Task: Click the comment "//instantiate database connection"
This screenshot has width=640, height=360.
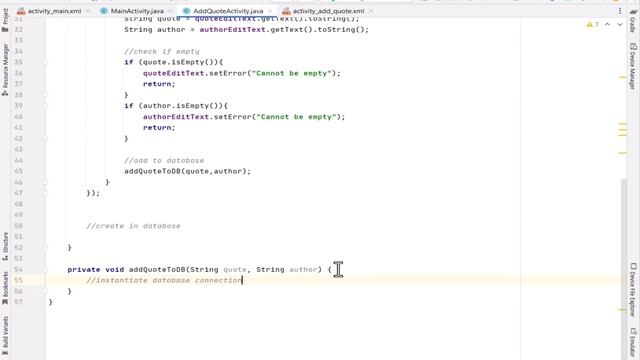Action: (x=164, y=280)
